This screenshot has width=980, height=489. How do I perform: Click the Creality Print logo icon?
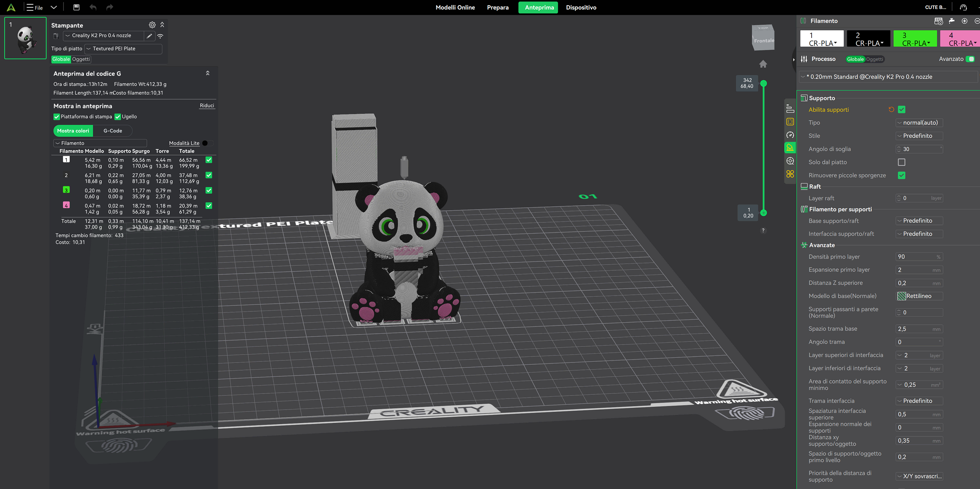click(x=11, y=7)
